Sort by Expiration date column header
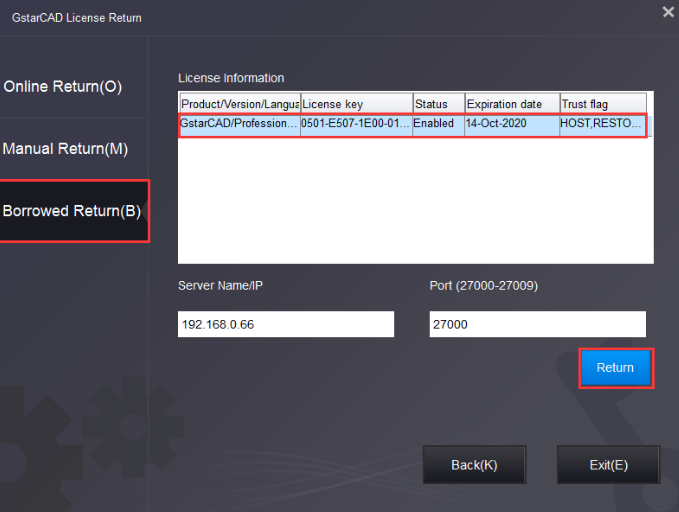 pyautogui.click(x=512, y=104)
